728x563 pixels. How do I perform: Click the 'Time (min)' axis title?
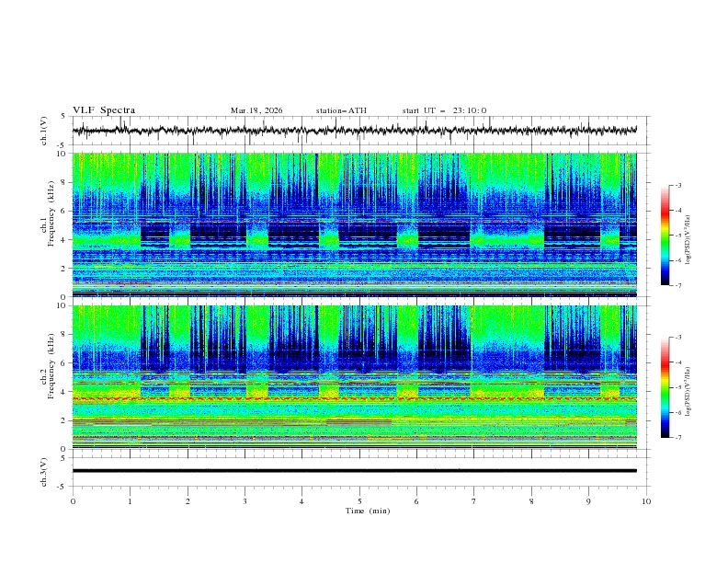pos(368,511)
